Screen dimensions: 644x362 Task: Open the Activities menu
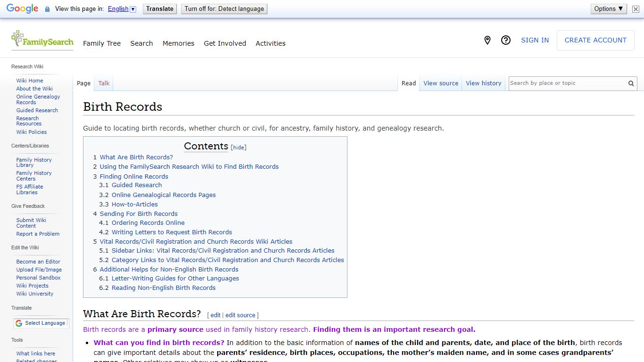[271, 43]
